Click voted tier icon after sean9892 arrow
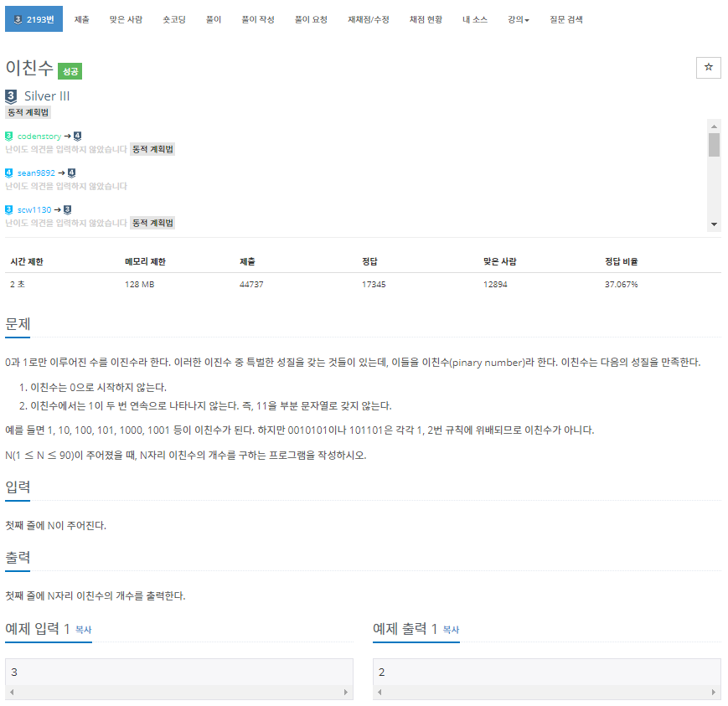Image resolution: width=728 pixels, height=706 pixels. click(x=71, y=173)
